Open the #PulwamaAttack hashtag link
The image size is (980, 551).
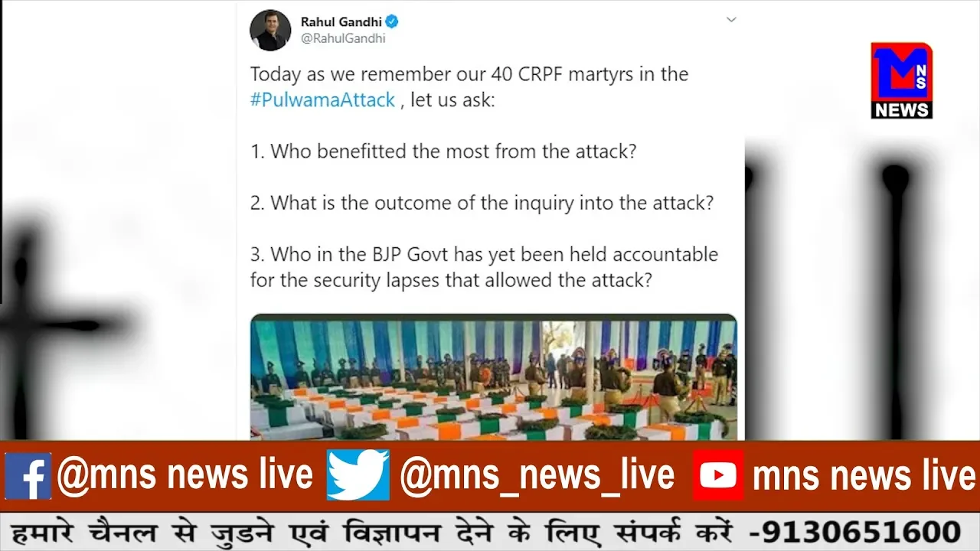tap(322, 100)
